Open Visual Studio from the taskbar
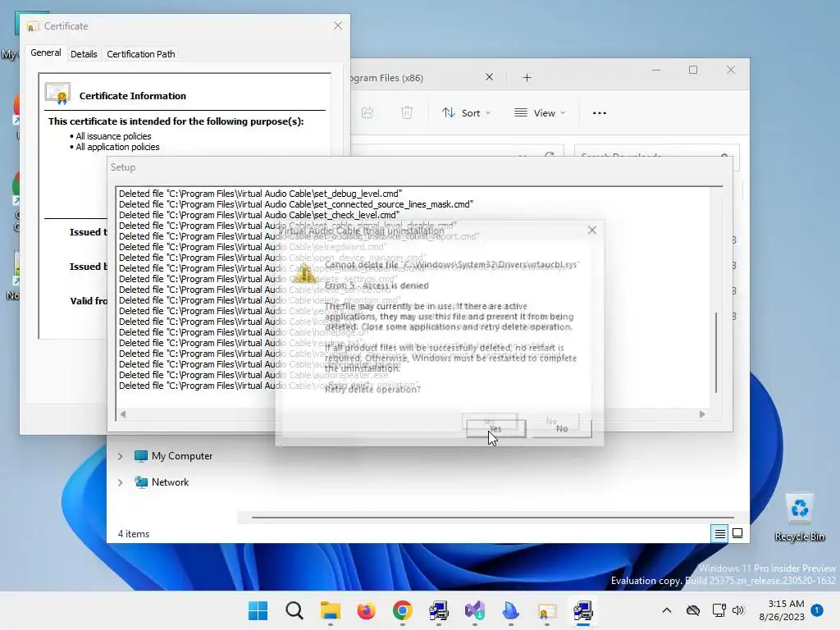The width and height of the screenshot is (840, 630). [x=475, y=610]
